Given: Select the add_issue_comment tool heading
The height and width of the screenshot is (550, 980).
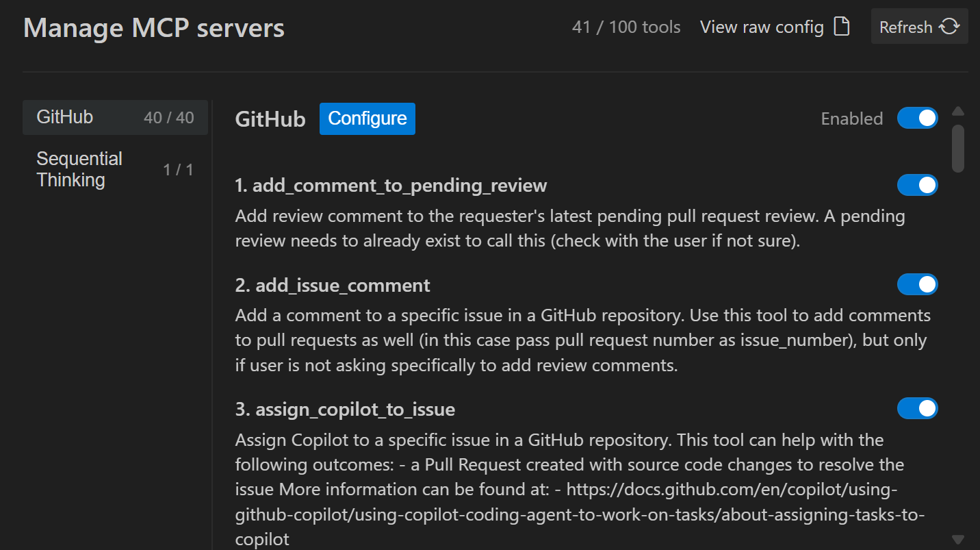Looking at the screenshot, I should pos(342,285).
